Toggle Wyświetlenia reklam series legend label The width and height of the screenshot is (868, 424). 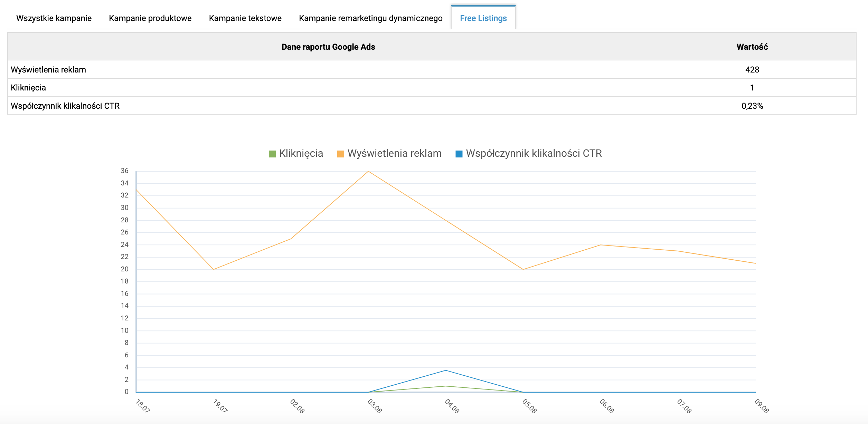pos(394,153)
